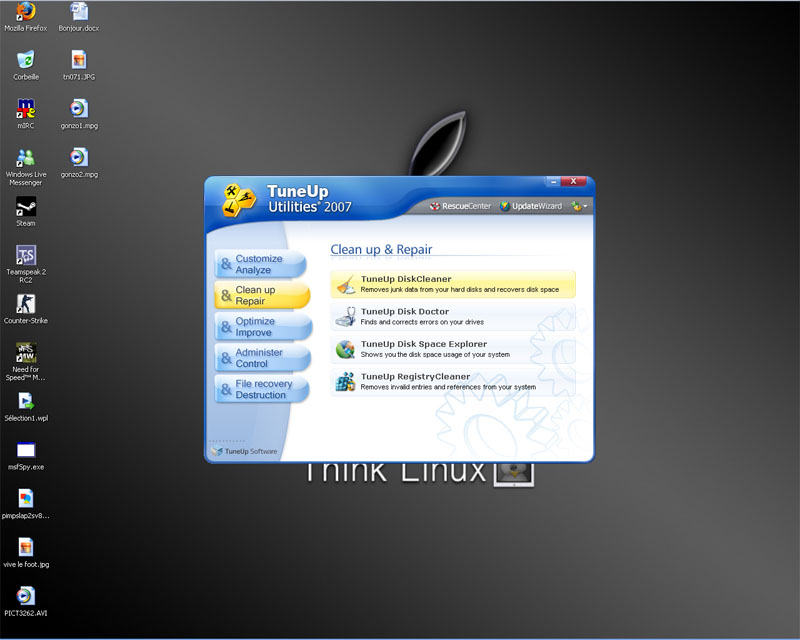The image size is (800, 640).
Task: Click the TuneUp Utilities honeycomb logo
Action: [x=239, y=200]
